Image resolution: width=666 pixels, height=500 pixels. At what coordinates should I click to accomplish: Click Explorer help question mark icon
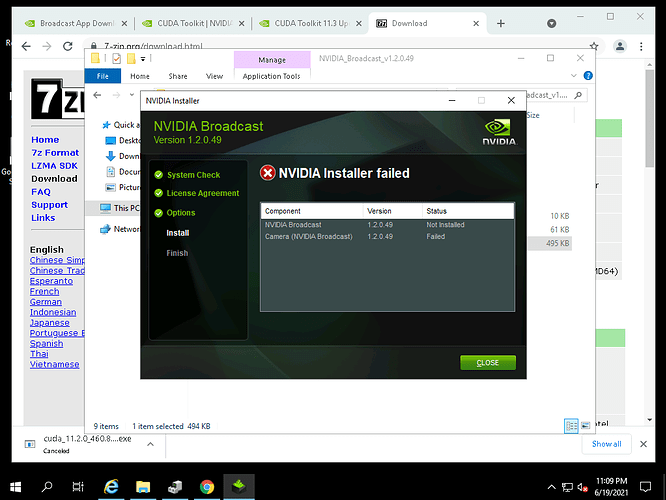(588, 76)
